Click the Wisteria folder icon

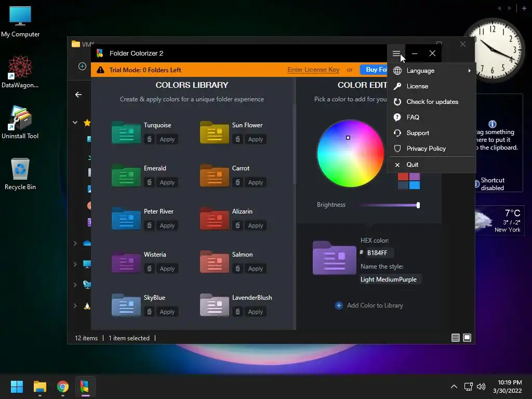pyautogui.click(x=126, y=262)
